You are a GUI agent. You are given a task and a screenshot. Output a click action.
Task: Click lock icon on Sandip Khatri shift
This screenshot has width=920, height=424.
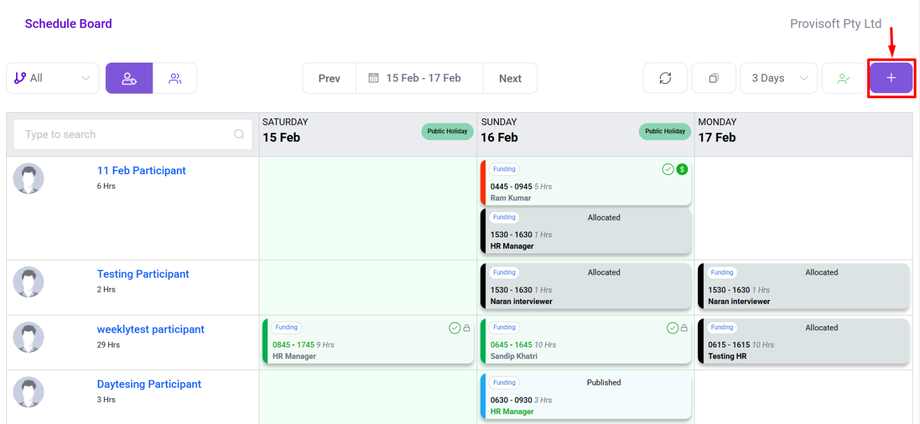(684, 328)
